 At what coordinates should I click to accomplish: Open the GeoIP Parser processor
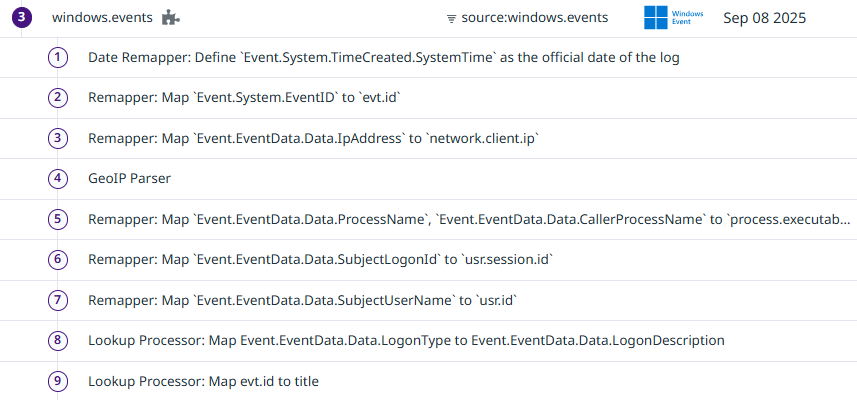129,179
